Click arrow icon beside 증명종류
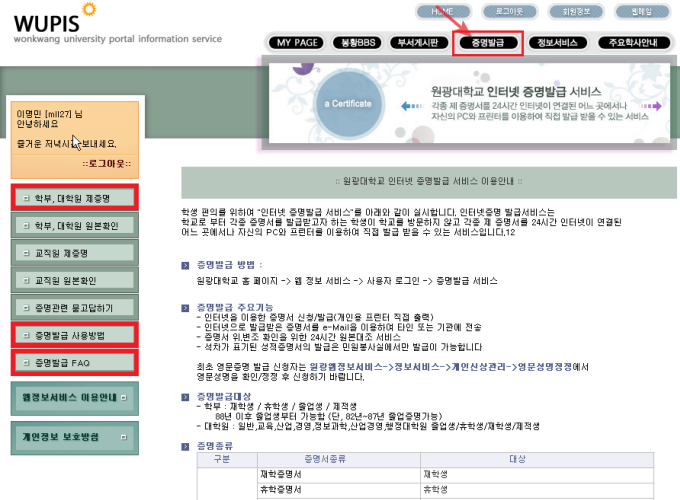The image size is (680, 500). [x=185, y=446]
